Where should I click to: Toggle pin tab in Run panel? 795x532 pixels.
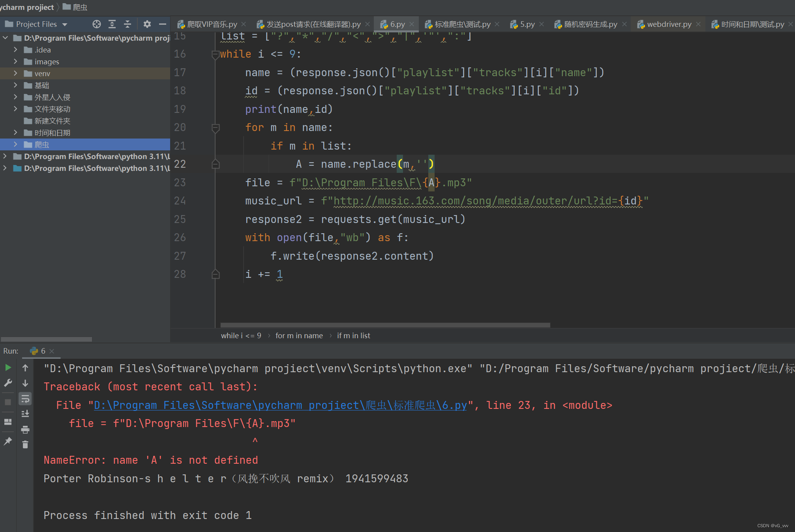(8, 441)
